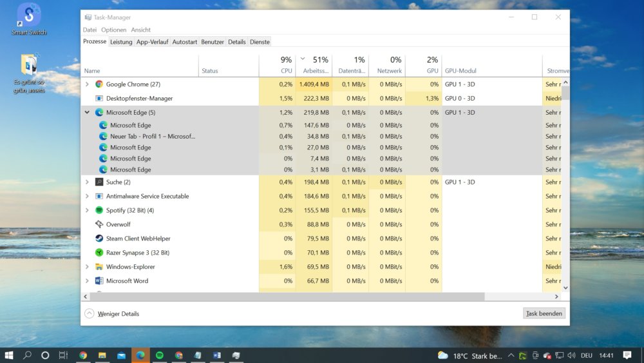
Task: Click the Google Chrome process icon
Action: (99, 84)
